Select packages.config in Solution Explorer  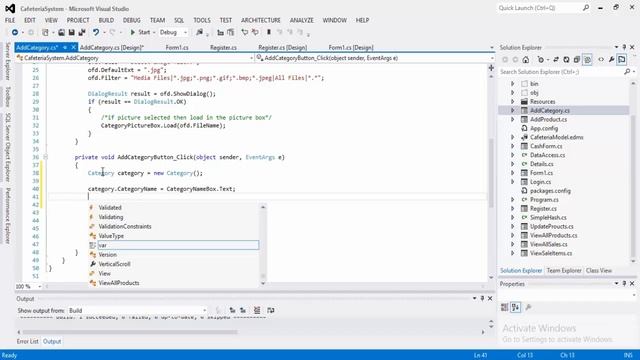pyautogui.click(x=550, y=191)
